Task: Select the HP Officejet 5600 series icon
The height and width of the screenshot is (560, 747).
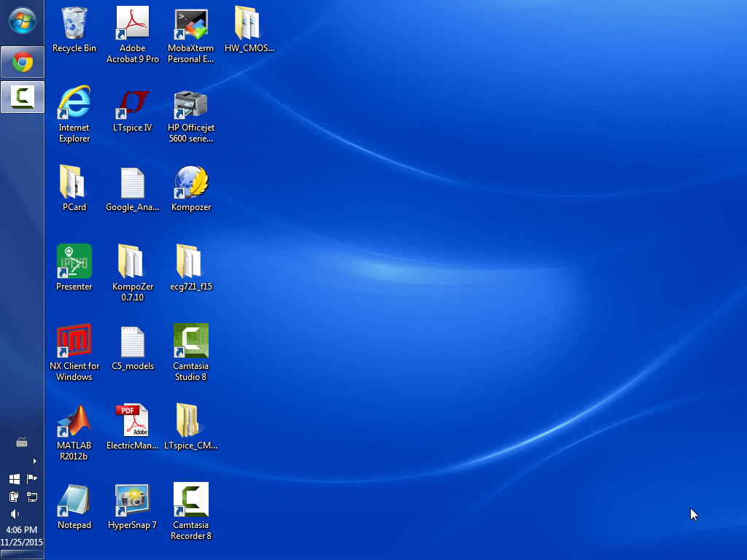Action: coord(191,104)
